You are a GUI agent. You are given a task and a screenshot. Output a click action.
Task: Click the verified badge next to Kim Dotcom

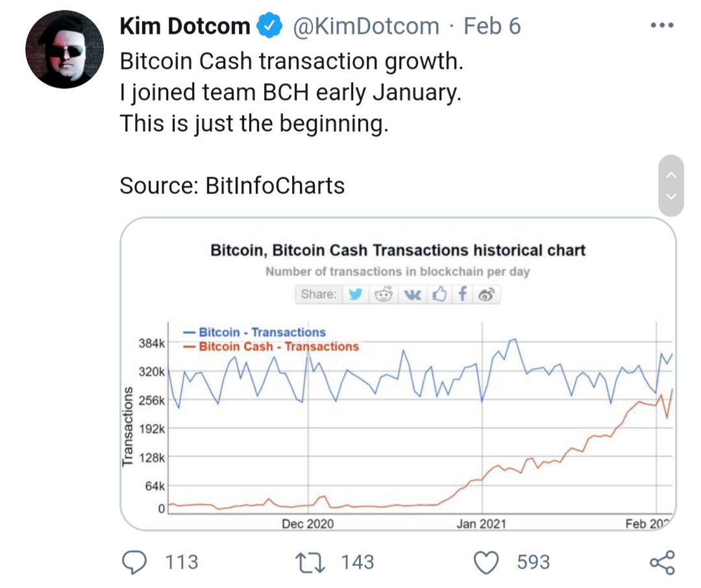[x=269, y=26]
